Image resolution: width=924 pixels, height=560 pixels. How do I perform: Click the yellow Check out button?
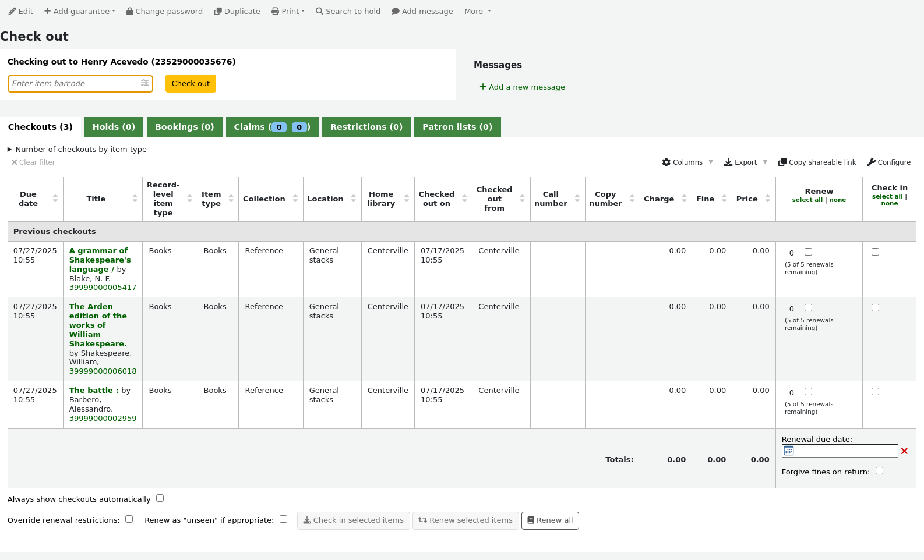click(191, 83)
